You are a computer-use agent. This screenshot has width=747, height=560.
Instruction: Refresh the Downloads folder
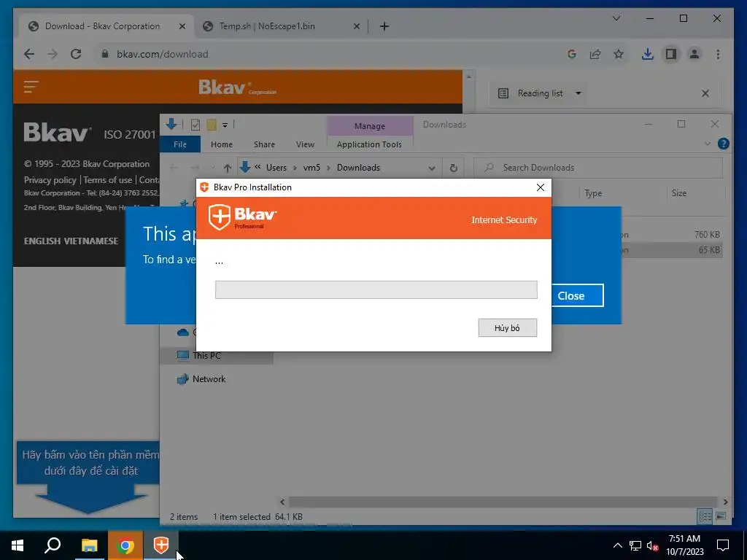[x=454, y=168]
